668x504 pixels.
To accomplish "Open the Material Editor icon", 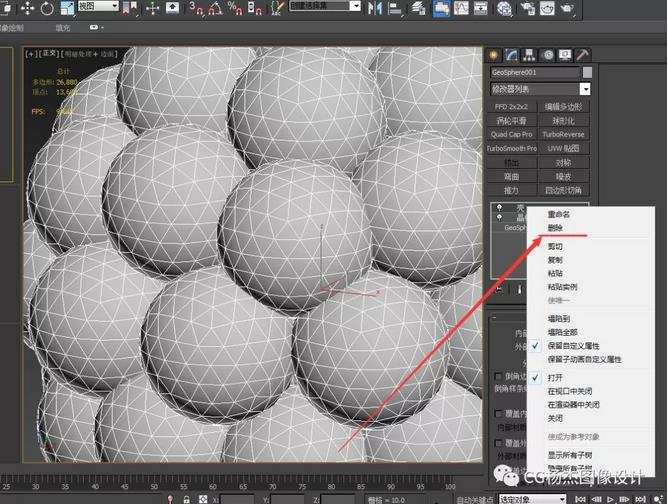I will pyautogui.click(x=504, y=8).
